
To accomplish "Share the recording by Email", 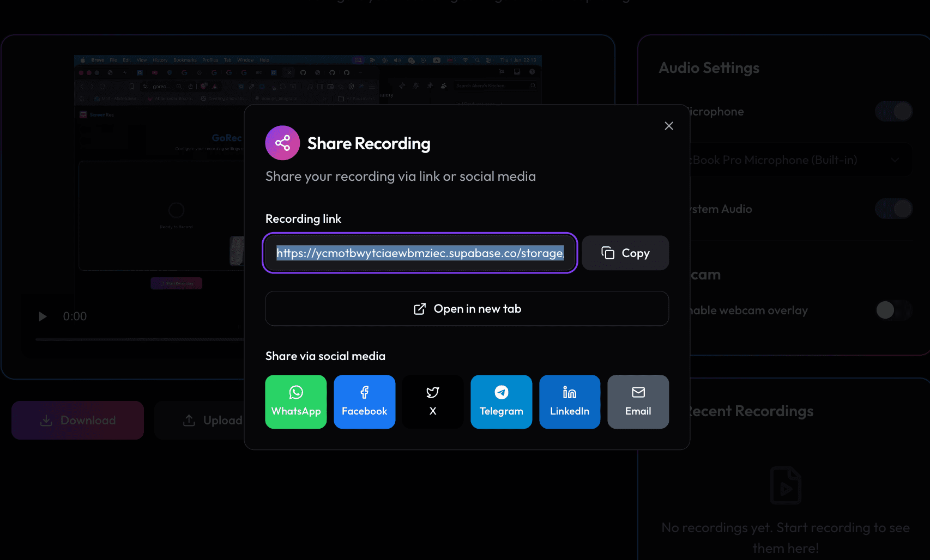I will (x=638, y=401).
